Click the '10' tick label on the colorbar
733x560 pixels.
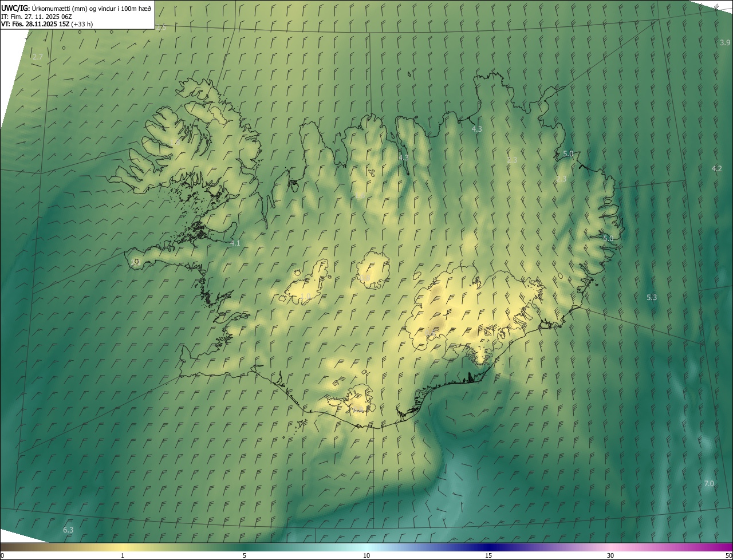point(366,555)
